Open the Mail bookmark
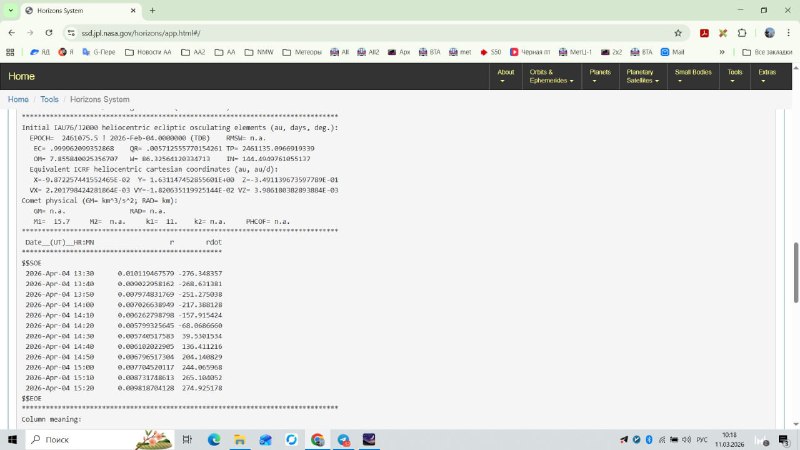 pyautogui.click(x=672, y=52)
